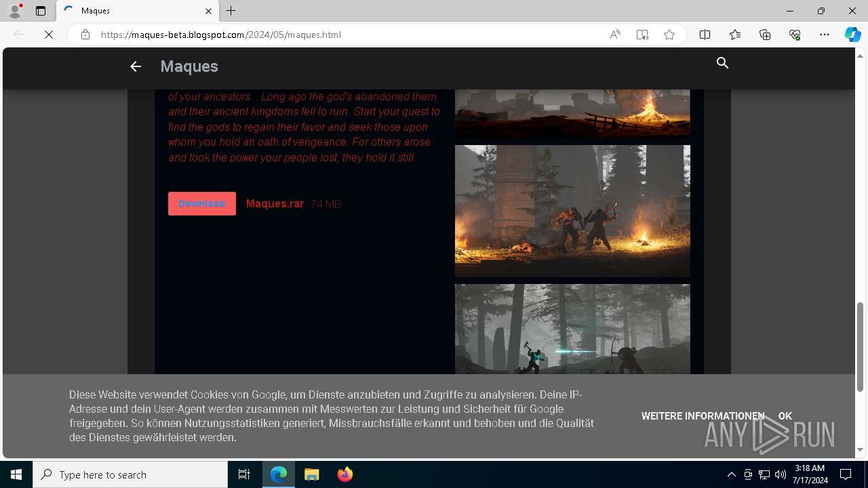Open Favorites list icon
Image resolution: width=868 pixels, height=488 pixels.
pos(735,35)
